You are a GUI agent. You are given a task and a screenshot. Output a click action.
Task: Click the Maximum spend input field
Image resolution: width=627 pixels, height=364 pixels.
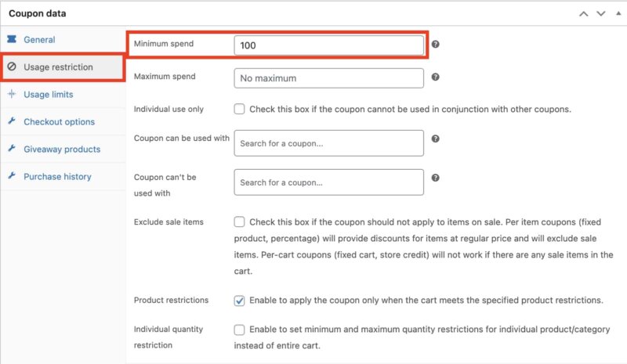pos(328,78)
